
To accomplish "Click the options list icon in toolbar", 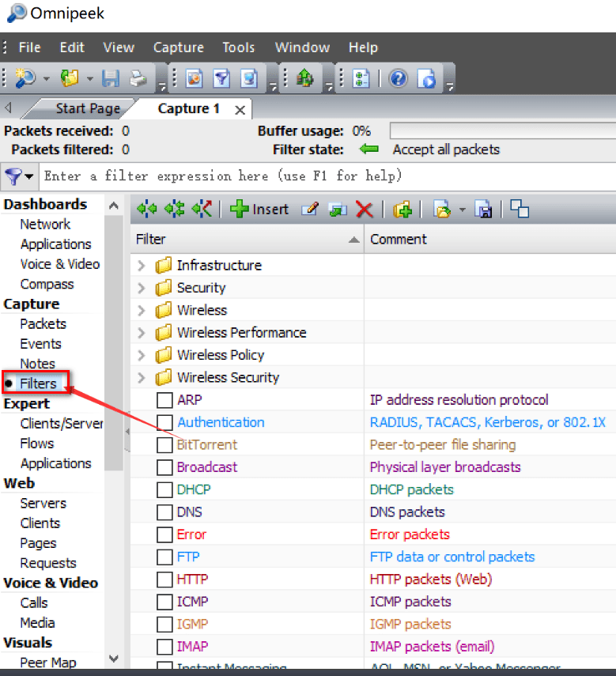I will pos(361,78).
